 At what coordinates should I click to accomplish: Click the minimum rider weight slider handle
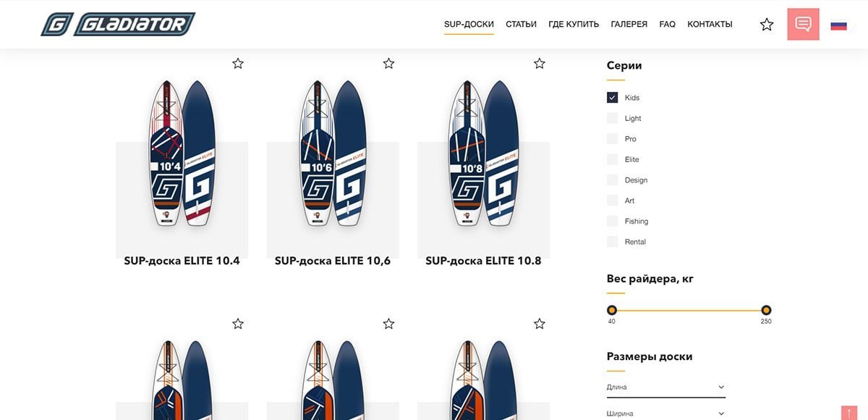[612, 310]
